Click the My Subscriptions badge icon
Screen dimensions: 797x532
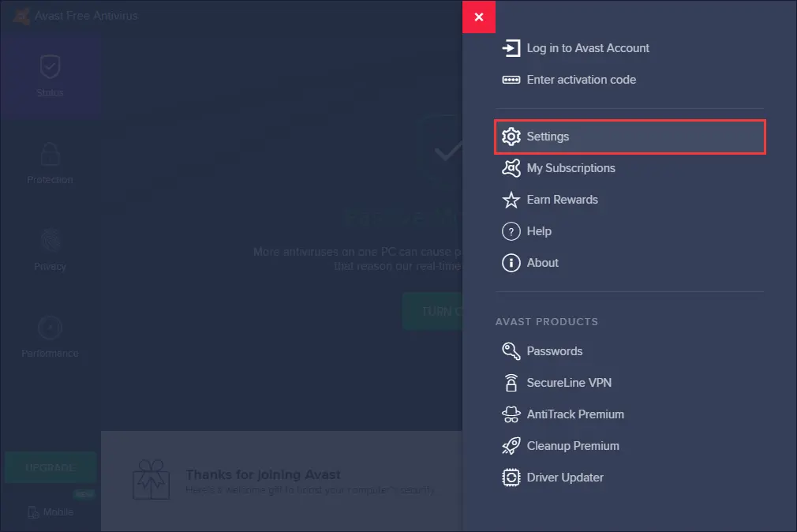click(x=511, y=168)
